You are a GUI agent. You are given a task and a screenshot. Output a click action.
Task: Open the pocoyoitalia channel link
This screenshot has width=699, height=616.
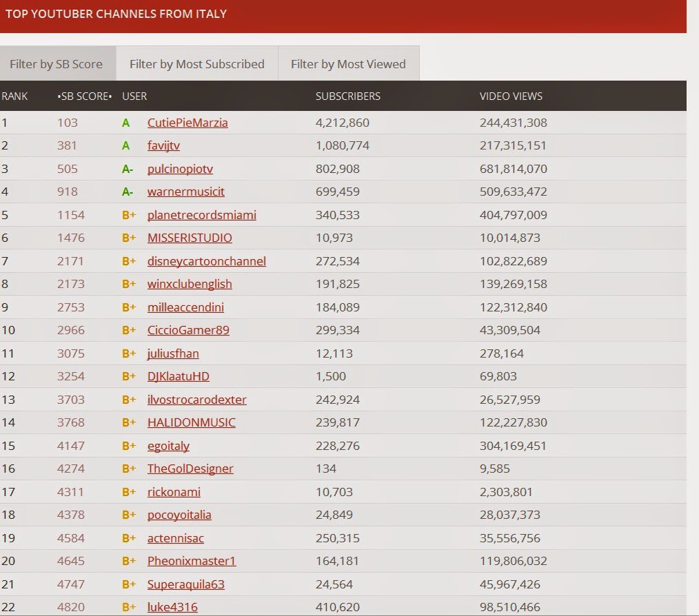pos(180,515)
